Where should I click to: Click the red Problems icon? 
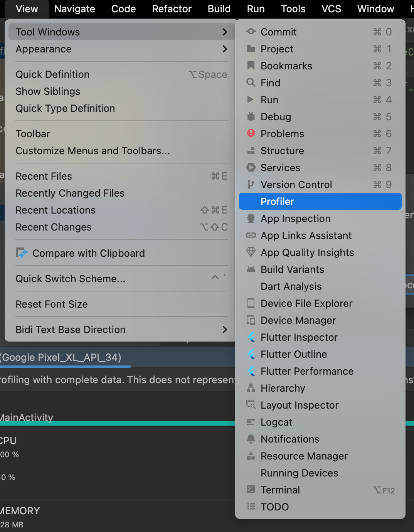(251, 133)
